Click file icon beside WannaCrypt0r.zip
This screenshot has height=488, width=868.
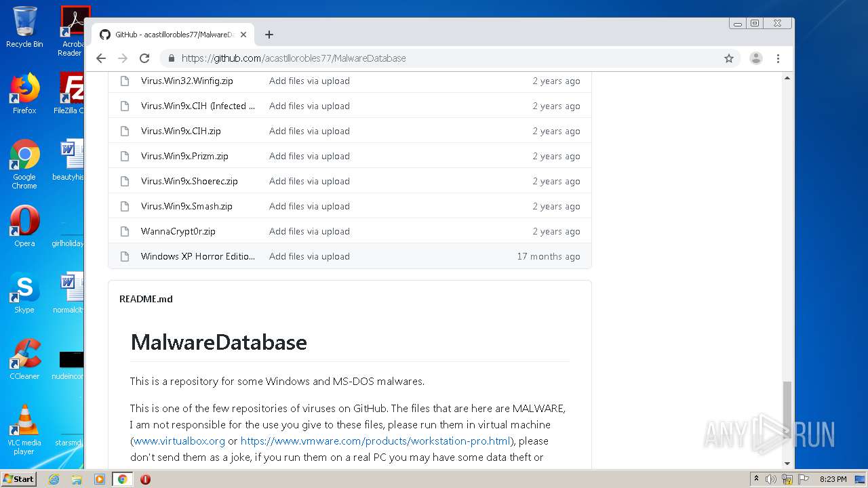[124, 231]
